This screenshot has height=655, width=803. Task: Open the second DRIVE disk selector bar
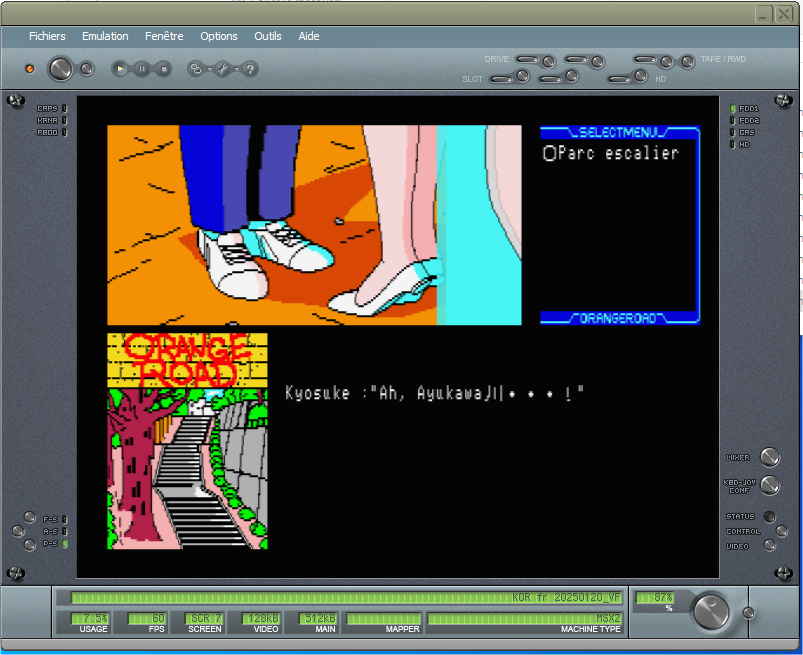[576, 59]
